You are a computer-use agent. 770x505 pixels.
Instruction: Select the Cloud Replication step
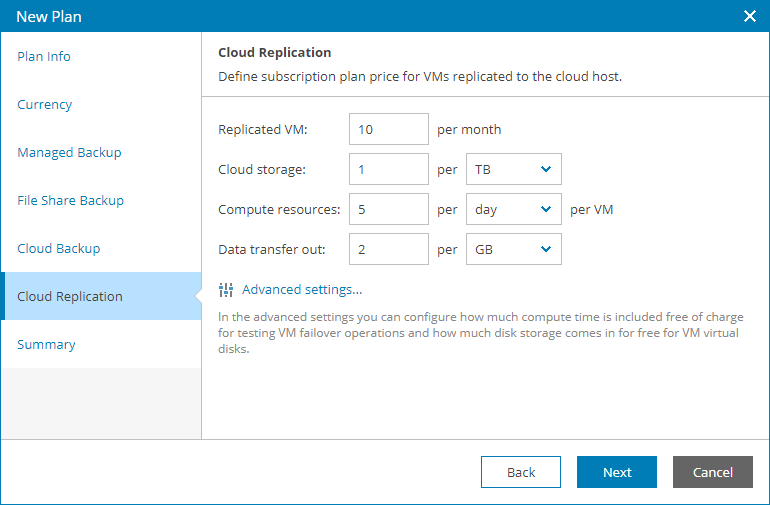[x=70, y=297]
